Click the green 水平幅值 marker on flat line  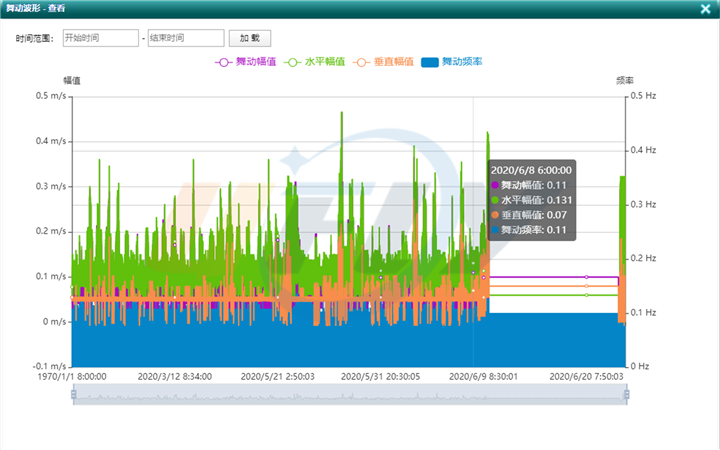(x=587, y=295)
